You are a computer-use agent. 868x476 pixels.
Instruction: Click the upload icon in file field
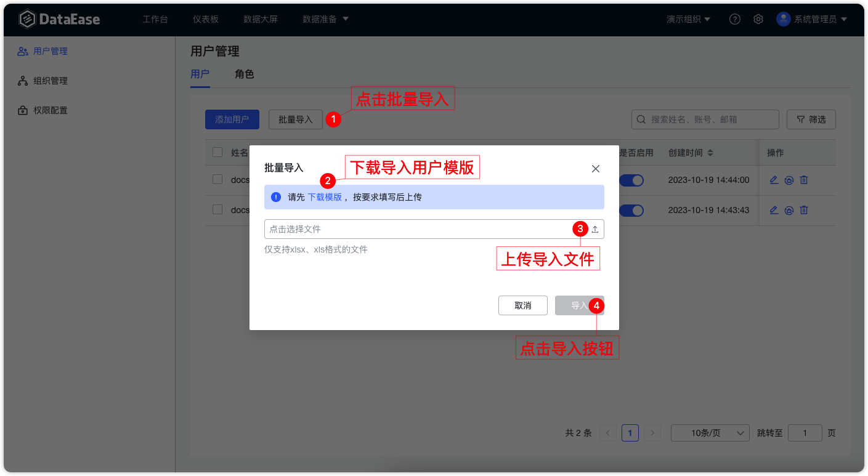click(x=595, y=229)
